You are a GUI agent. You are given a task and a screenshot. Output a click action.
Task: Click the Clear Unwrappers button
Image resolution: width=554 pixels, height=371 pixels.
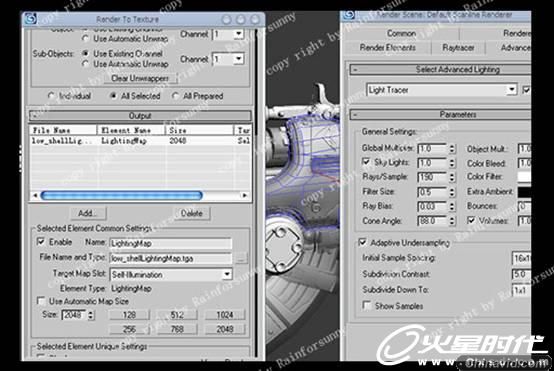click(x=140, y=78)
